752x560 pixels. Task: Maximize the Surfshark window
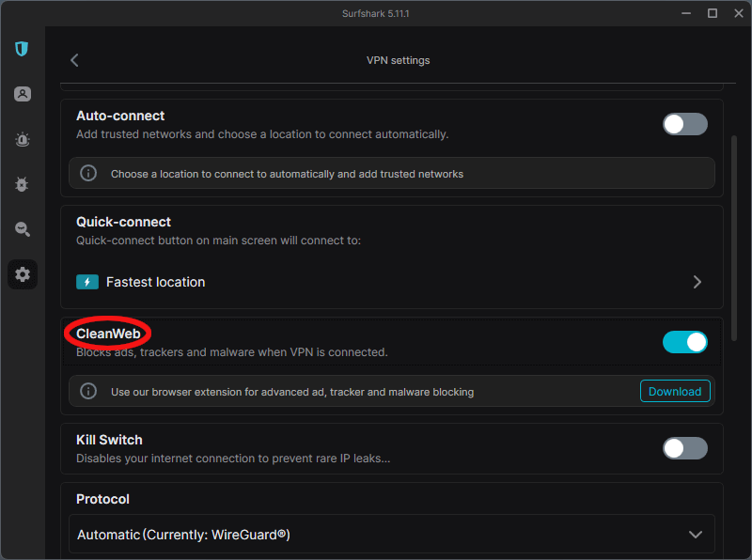click(x=713, y=13)
